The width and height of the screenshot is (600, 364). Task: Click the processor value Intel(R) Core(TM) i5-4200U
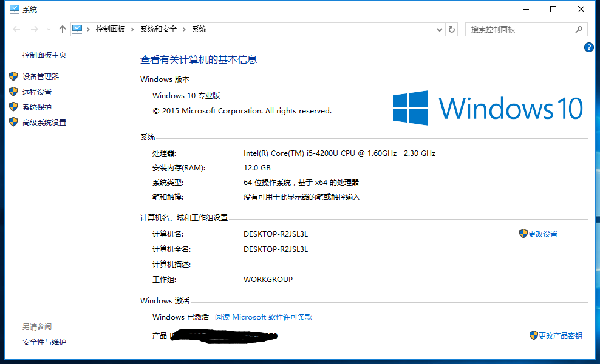339,153
